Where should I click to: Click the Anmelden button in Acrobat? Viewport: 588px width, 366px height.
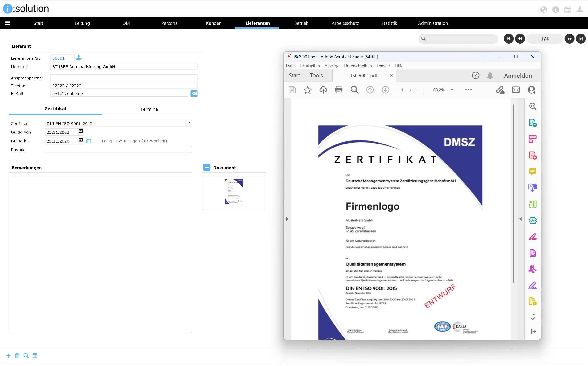[518, 75]
